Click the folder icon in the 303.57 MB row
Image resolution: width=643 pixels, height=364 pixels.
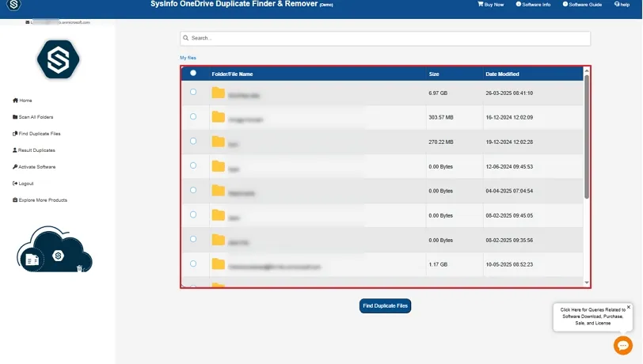tap(219, 118)
